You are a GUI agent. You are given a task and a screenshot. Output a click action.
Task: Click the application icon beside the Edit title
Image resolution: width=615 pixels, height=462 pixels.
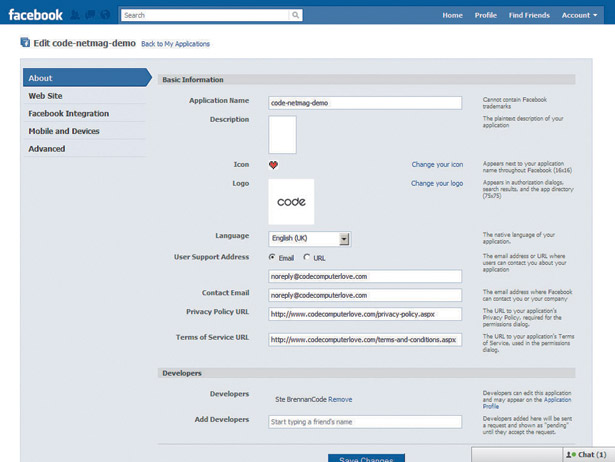25,42
